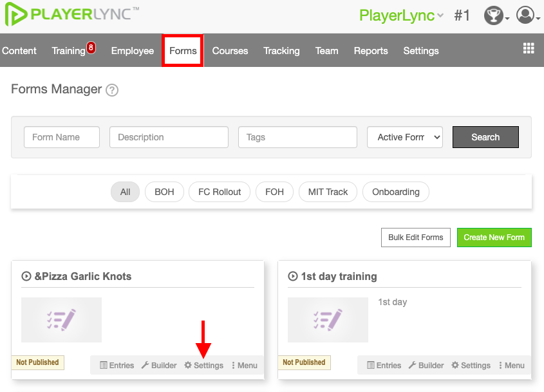Click the Search button
The image size is (544, 392).
tap(485, 137)
